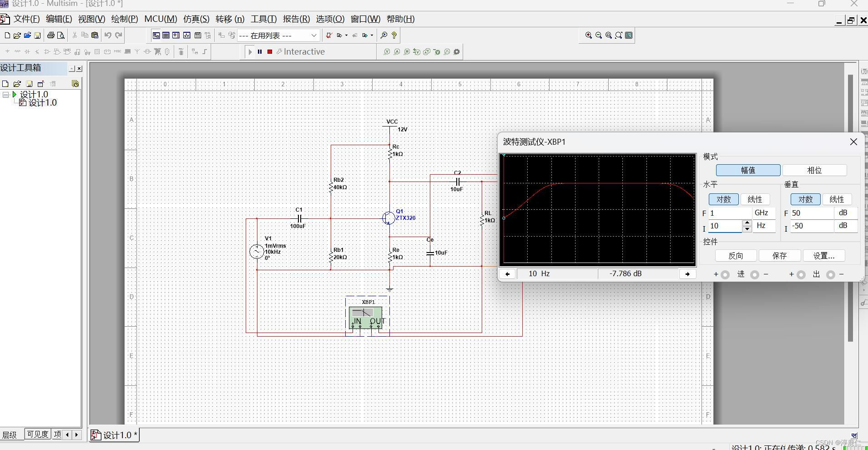Collapse the 设计1.0 tree node

tap(6, 95)
